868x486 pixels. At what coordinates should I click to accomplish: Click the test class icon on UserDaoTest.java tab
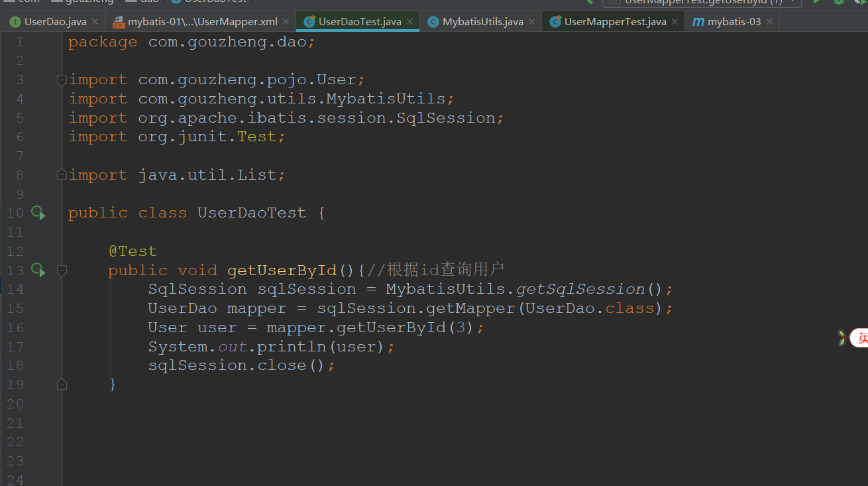pyautogui.click(x=309, y=22)
